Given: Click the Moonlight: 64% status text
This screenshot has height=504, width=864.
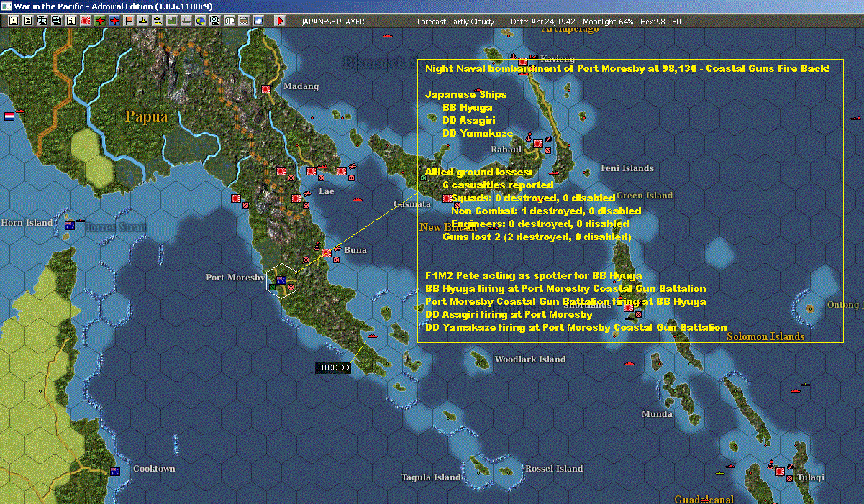Looking at the screenshot, I should click(x=609, y=22).
